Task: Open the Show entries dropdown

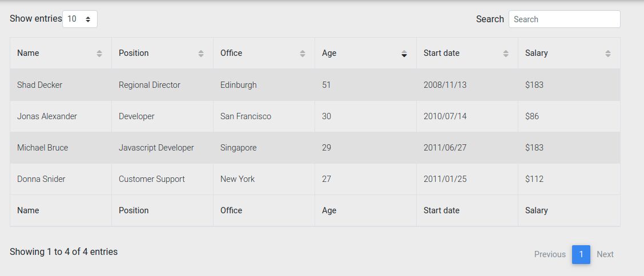Action: pyautogui.click(x=80, y=19)
